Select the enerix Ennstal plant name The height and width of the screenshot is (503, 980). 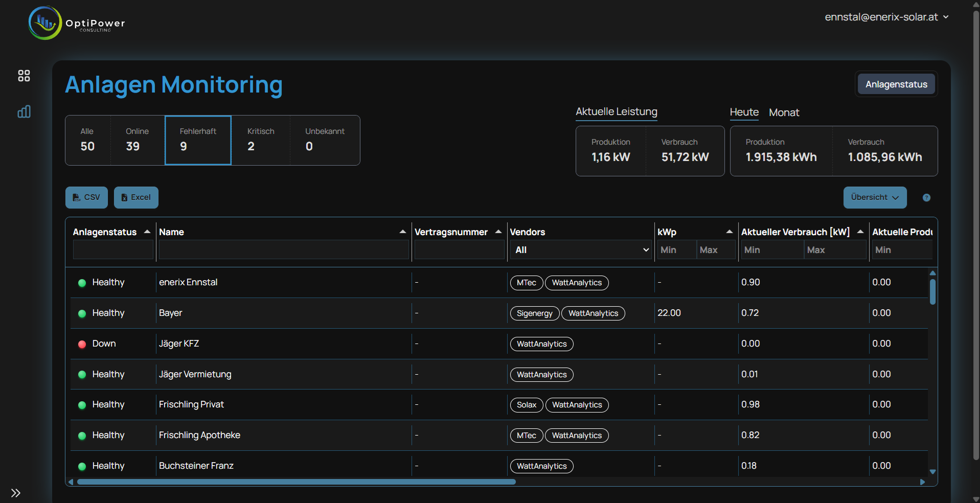(x=188, y=282)
